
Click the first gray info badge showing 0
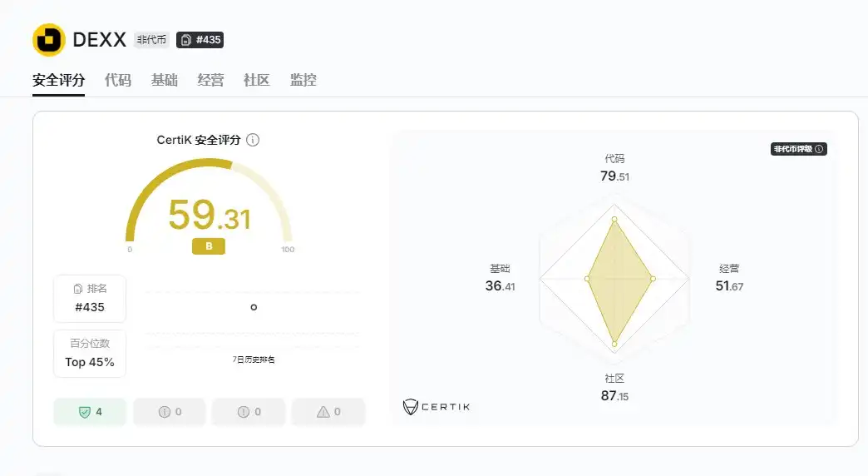pos(170,412)
